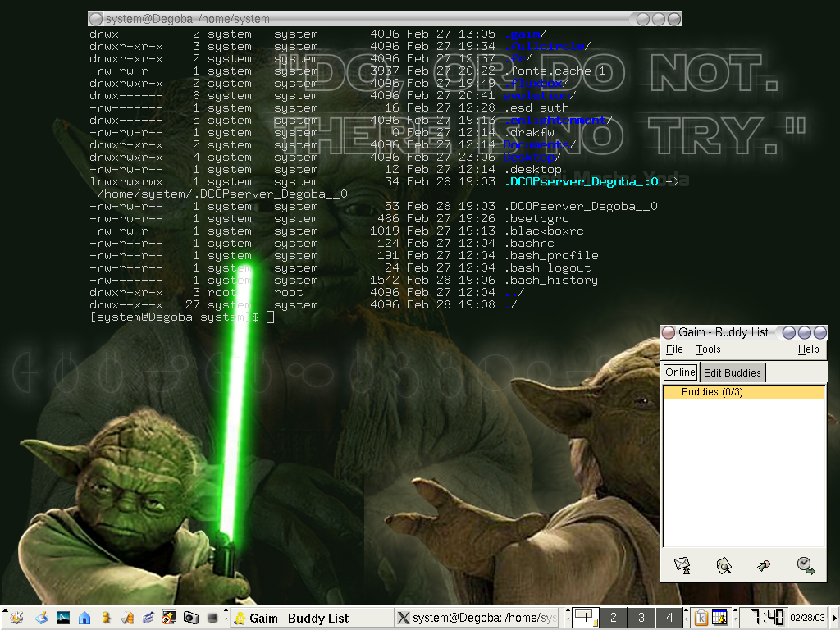Click the yellow figure panel launcher
840x630 pixels.
tap(106, 618)
